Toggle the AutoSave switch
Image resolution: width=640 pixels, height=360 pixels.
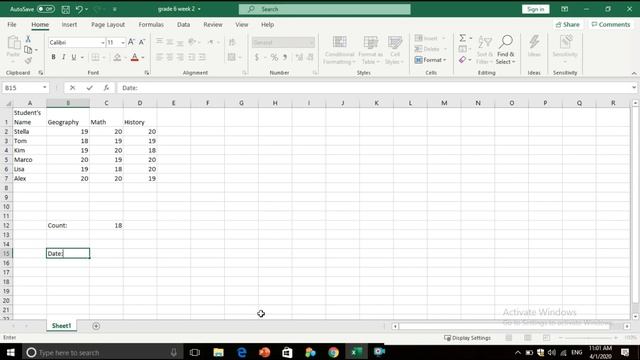coord(46,9)
